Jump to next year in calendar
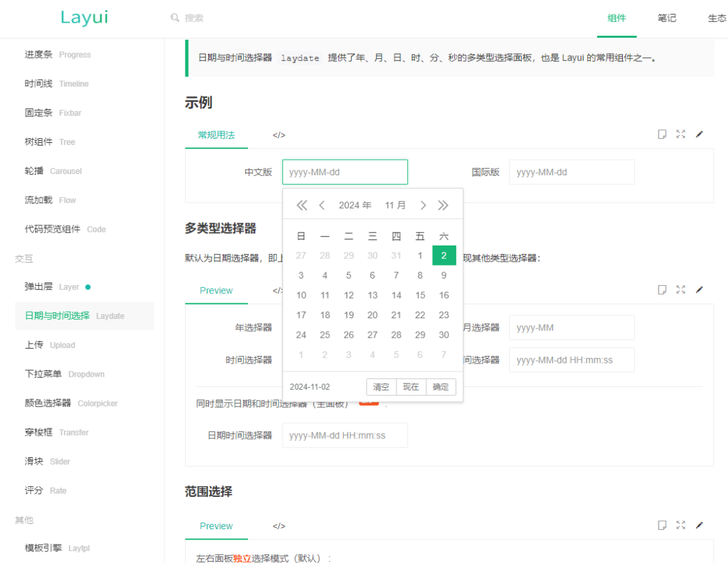The image size is (728, 563). pos(443,205)
